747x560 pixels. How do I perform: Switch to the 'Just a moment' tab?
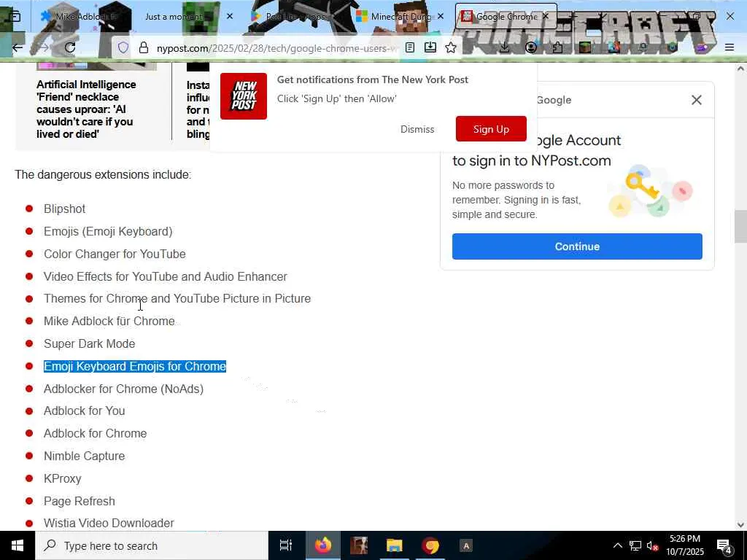[174, 17]
